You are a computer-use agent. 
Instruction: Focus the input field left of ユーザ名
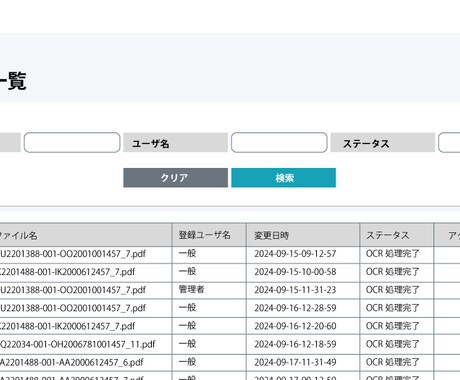pyautogui.click(x=72, y=143)
